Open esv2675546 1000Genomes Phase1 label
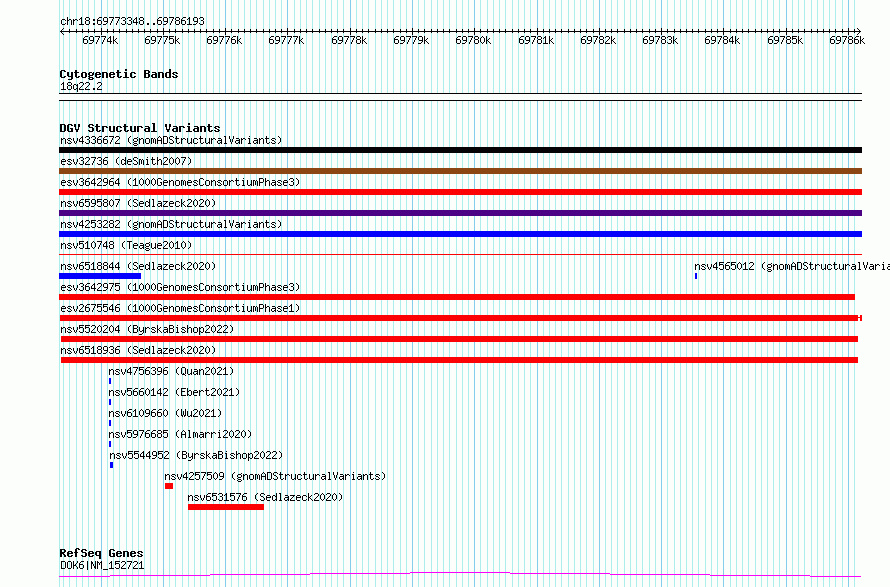890x587 pixels. click(180, 308)
